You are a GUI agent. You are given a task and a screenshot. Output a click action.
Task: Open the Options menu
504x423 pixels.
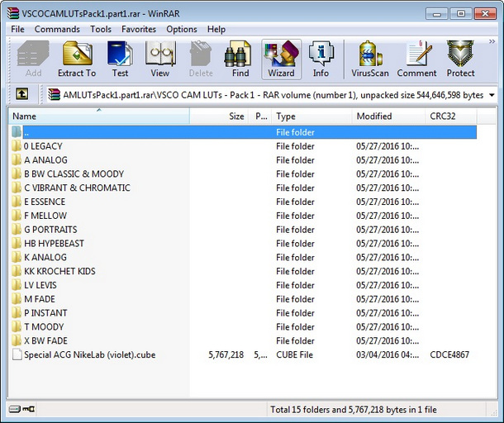182,29
